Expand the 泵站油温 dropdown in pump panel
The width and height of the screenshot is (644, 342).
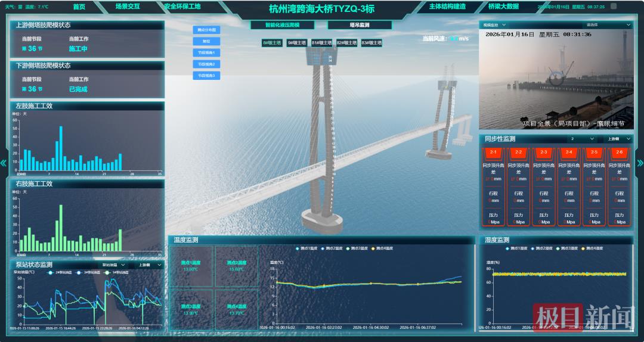coord(113,265)
